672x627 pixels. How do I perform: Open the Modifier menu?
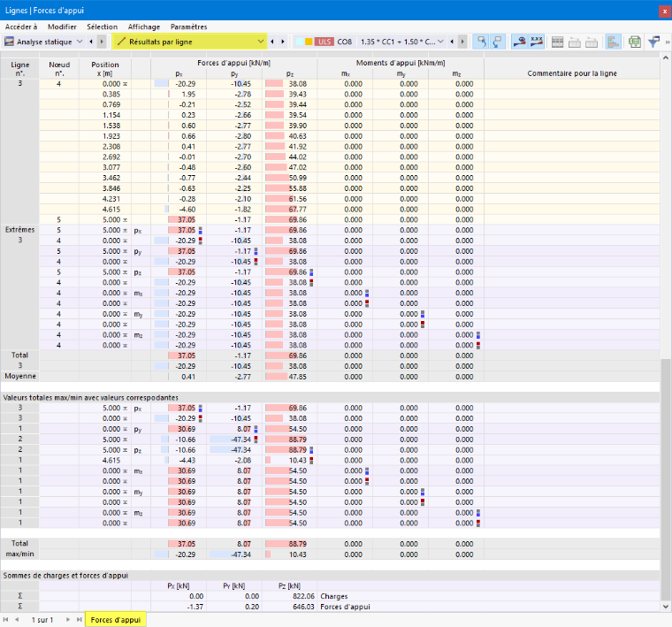pyautogui.click(x=62, y=27)
